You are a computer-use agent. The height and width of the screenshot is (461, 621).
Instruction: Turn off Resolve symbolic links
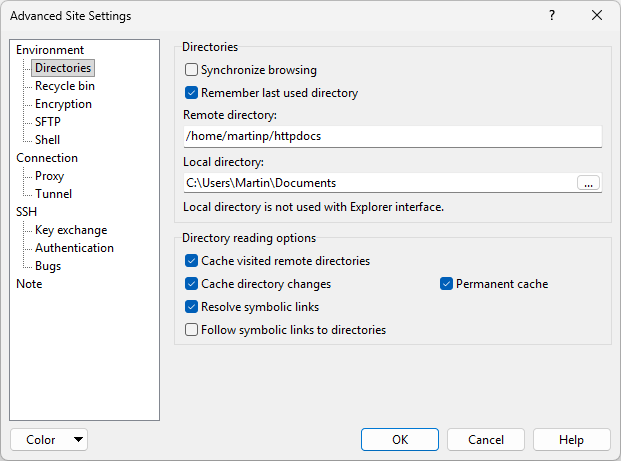pyautogui.click(x=192, y=307)
